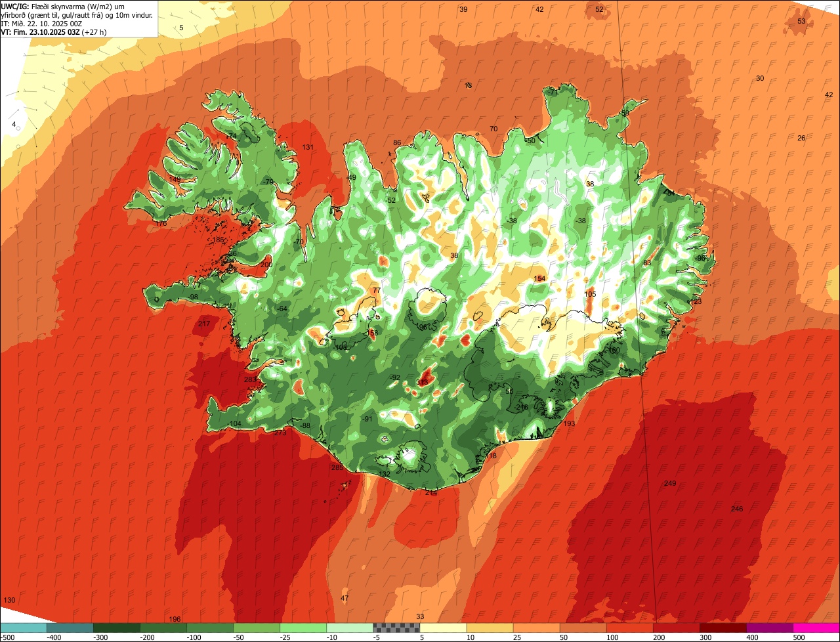
Task: Click the map value 273
Action: coord(280,433)
